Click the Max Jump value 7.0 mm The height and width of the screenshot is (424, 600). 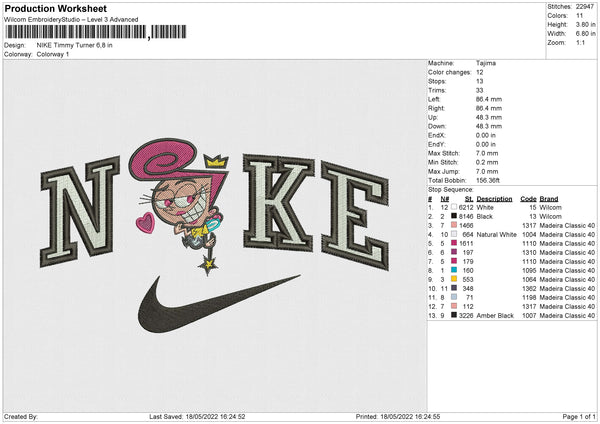point(487,171)
